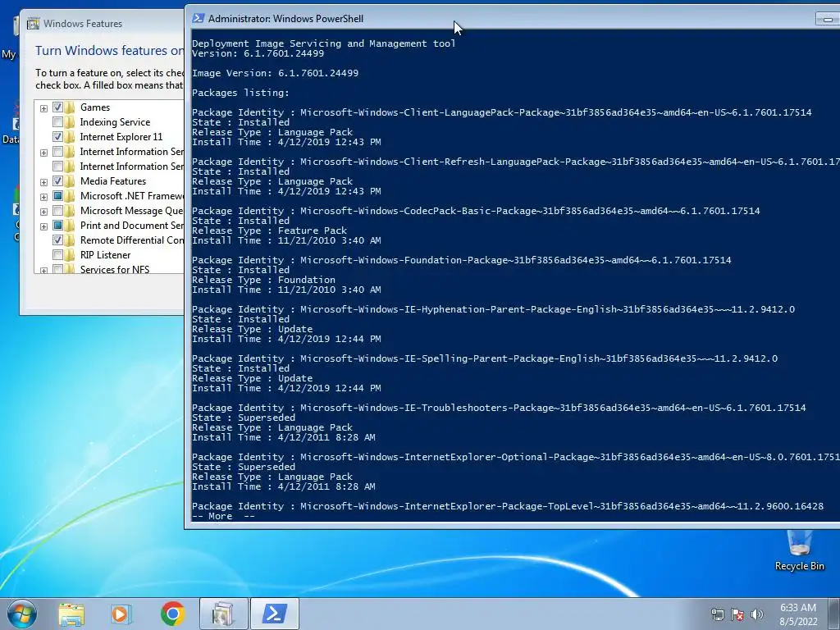The image size is (840, 630).
Task: Click the IE-Hyphenation-Parent-Package identity line
Action: click(493, 309)
